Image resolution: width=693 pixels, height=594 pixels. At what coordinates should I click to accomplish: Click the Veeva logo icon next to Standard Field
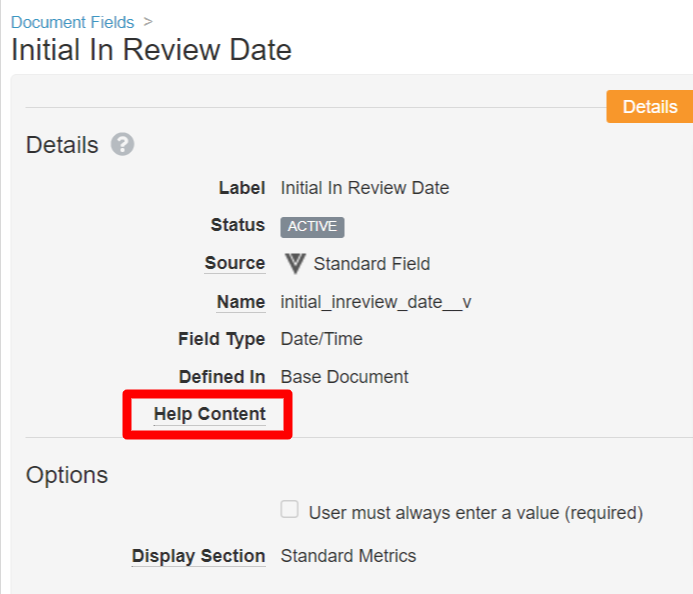[294, 264]
